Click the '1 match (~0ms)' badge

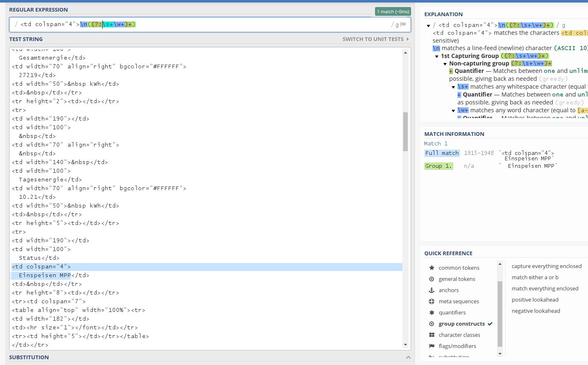click(x=393, y=12)
